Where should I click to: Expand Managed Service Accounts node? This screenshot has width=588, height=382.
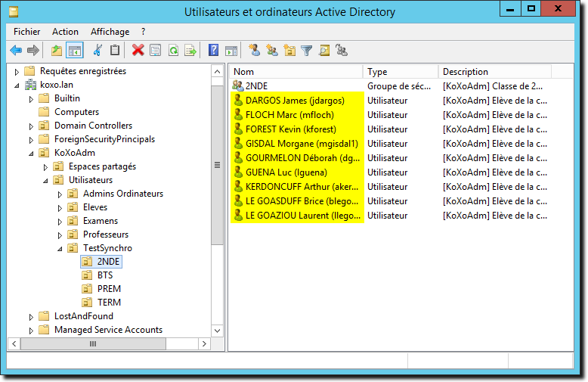coord(31,331)
